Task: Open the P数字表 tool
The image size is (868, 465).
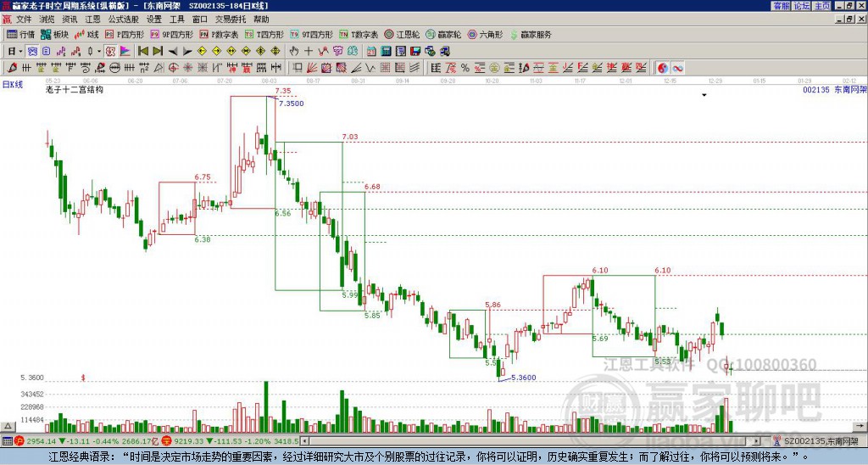Action: (220, 34)
